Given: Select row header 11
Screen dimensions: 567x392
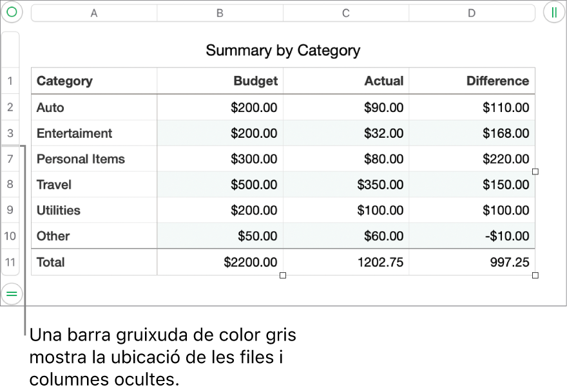Looking at the screenshot, I should pos(10,262).
